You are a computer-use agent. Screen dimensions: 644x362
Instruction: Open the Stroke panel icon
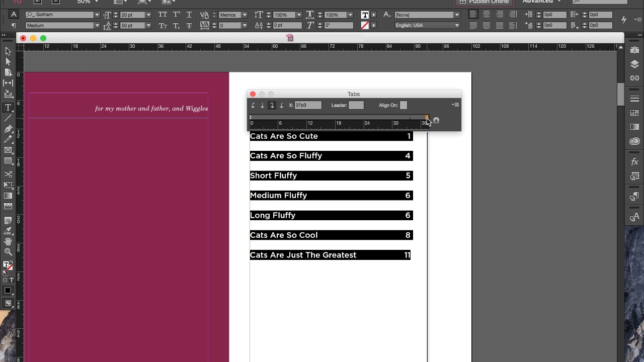(634, 99)
